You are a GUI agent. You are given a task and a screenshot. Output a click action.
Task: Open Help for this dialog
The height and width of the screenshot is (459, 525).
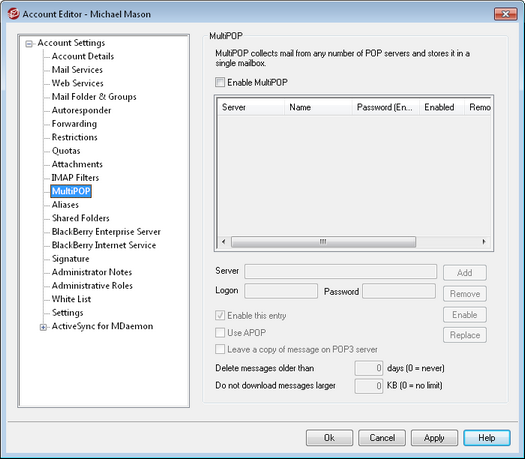(x=487, y=438)
